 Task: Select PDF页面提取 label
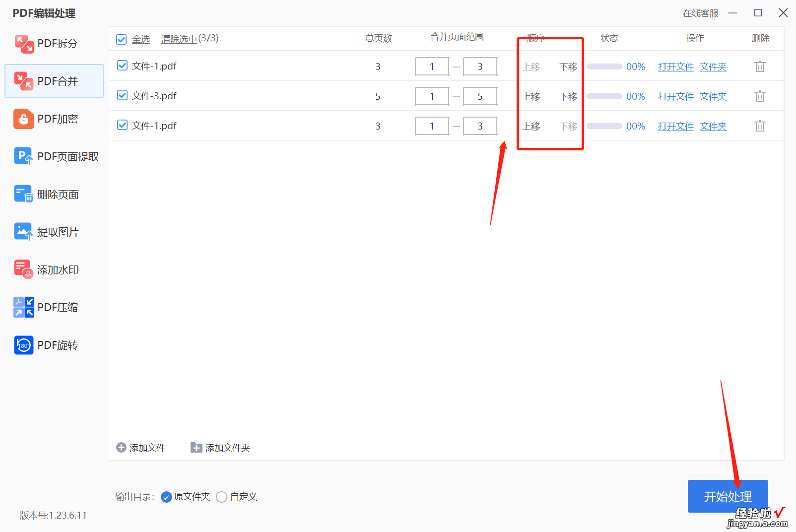click(68, 157)
